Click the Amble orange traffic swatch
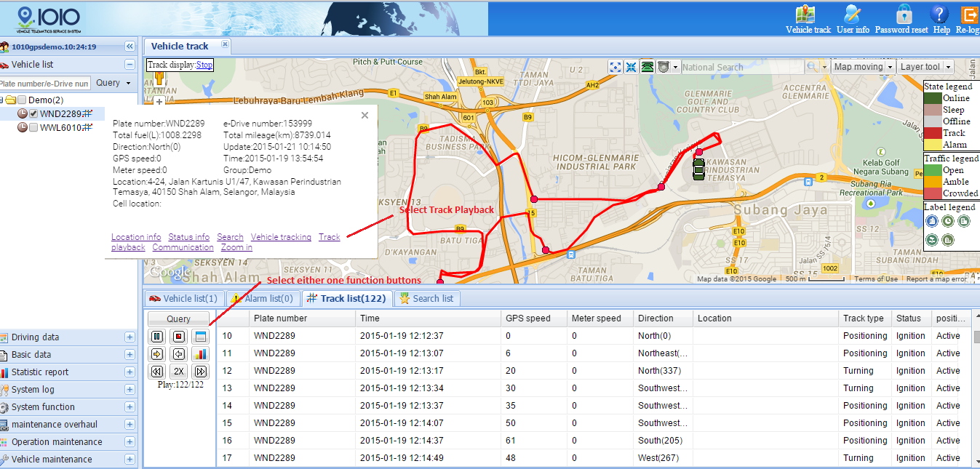Viewport: 980px width, 469px height. click(932, 182)
